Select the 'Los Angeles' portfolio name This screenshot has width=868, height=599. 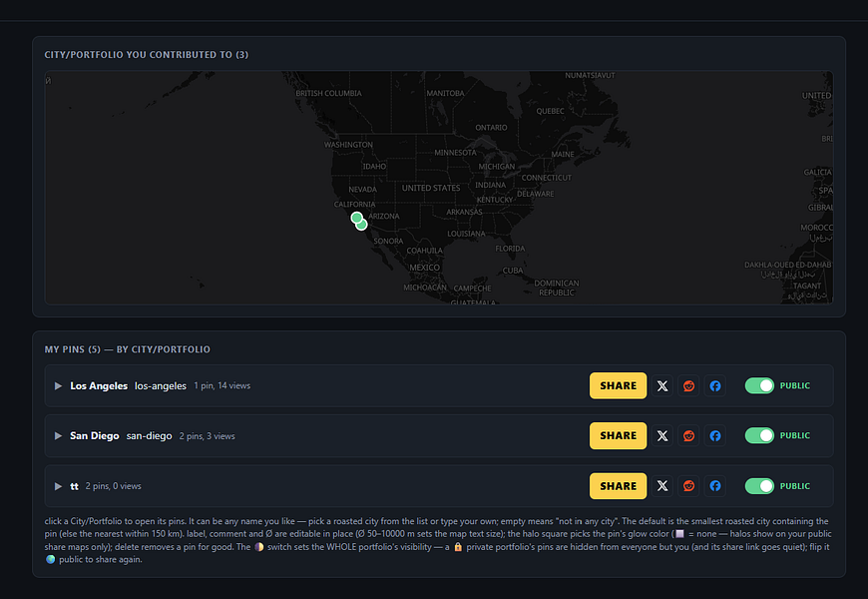[99, 385]
